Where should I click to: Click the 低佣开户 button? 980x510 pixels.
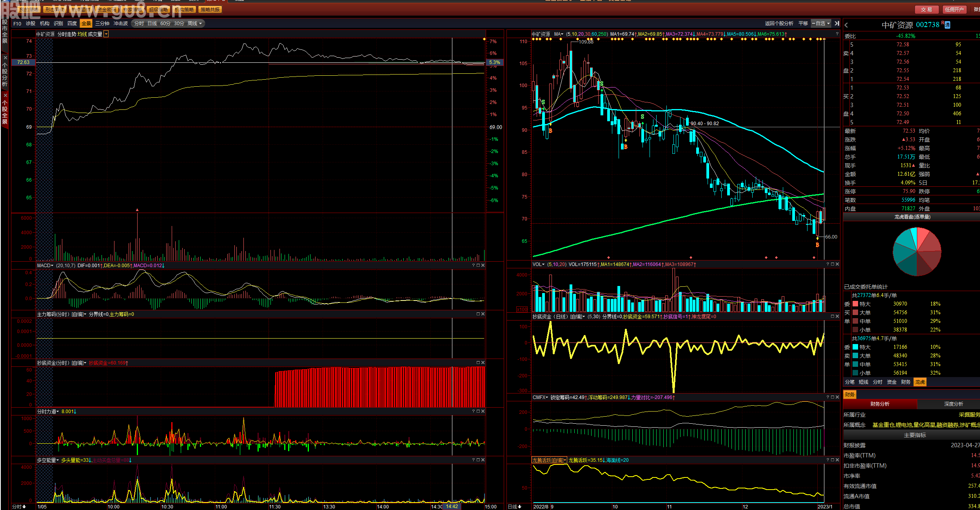click(x=954, y=9)
